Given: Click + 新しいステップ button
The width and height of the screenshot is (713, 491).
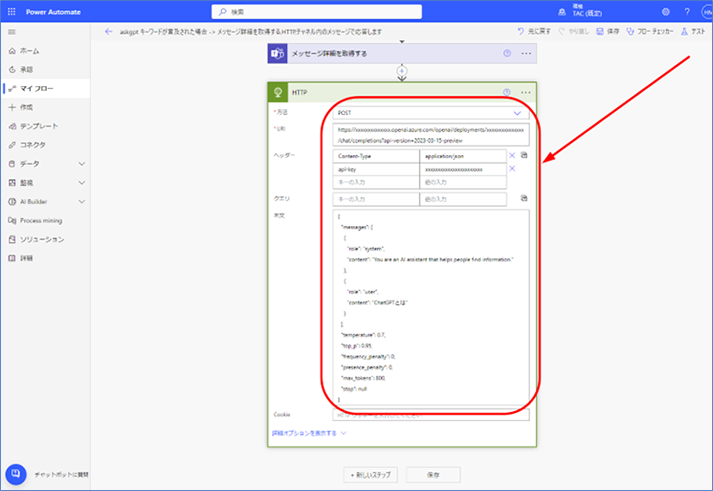Looking at the screenshot, I should (371, 475).
